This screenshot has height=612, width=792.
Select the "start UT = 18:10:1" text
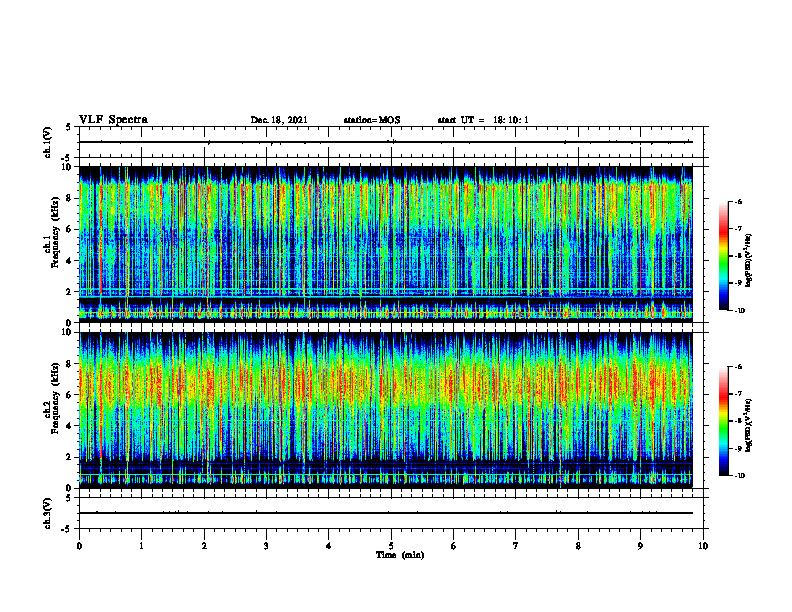tap(483, 120)
